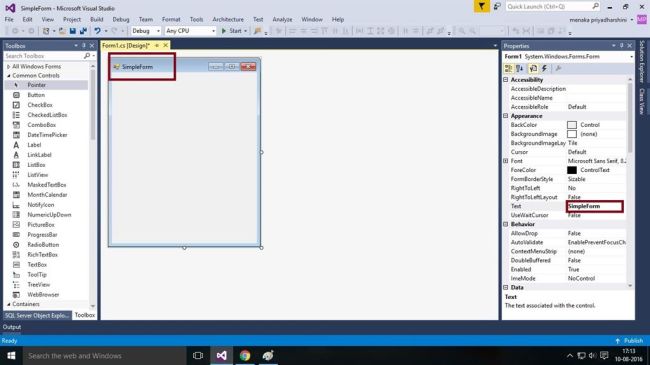Pick the TextBox control in Toolbox

click(x=37, y=264)
